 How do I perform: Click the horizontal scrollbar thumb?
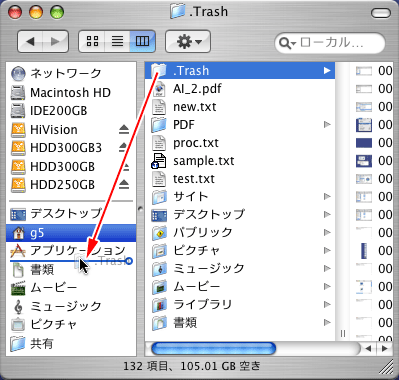[x=213, y=349]
